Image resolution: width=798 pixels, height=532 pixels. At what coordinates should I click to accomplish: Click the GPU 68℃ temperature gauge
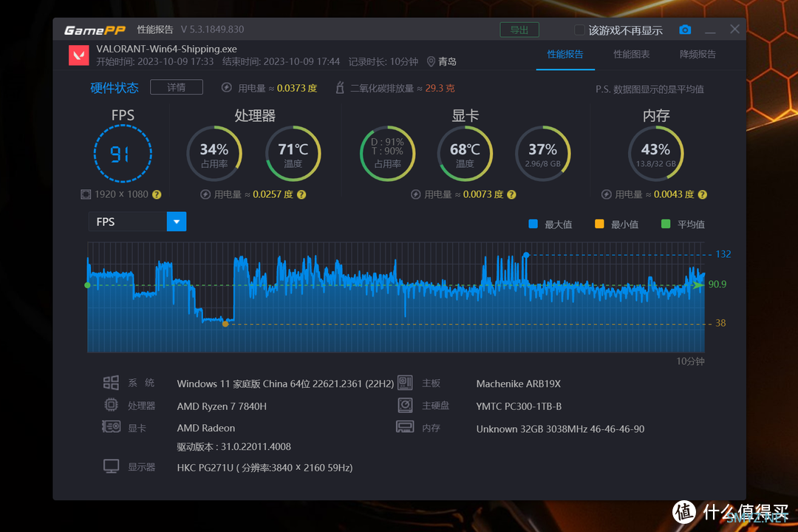coord(465,153)
